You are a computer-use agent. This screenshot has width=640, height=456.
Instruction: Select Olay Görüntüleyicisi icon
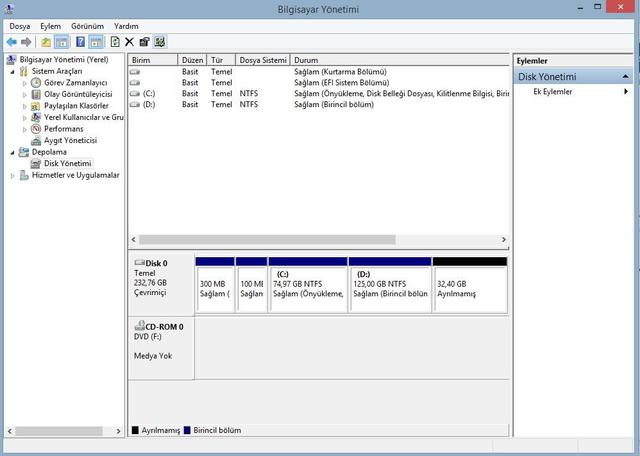point(36,94)
